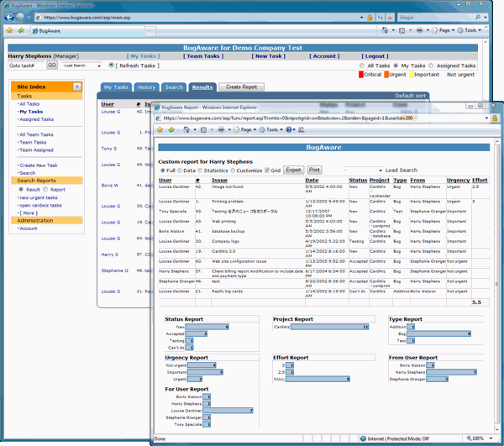Open the zoom level dropdown in status bar
The width and height of the screenshot is (504, 446).
pyautogui.click(x=491, y=438)
